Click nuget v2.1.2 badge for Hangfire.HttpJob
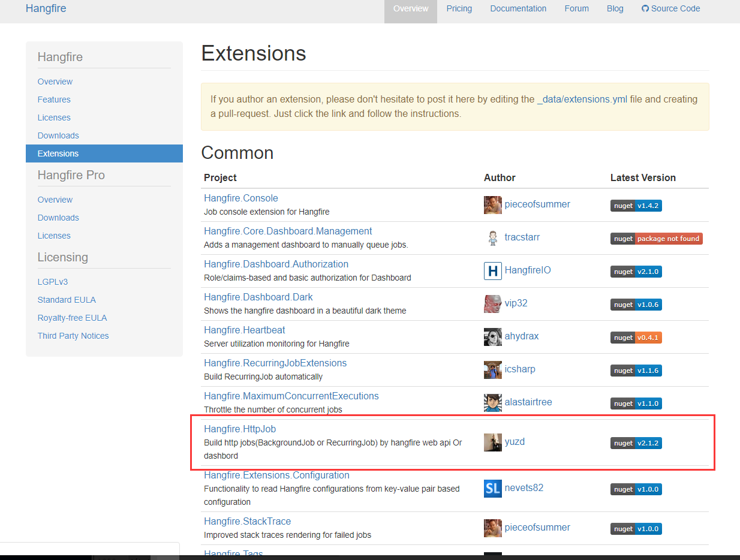The width and height of the screenshot is (740, 560). tap(636, 443)
